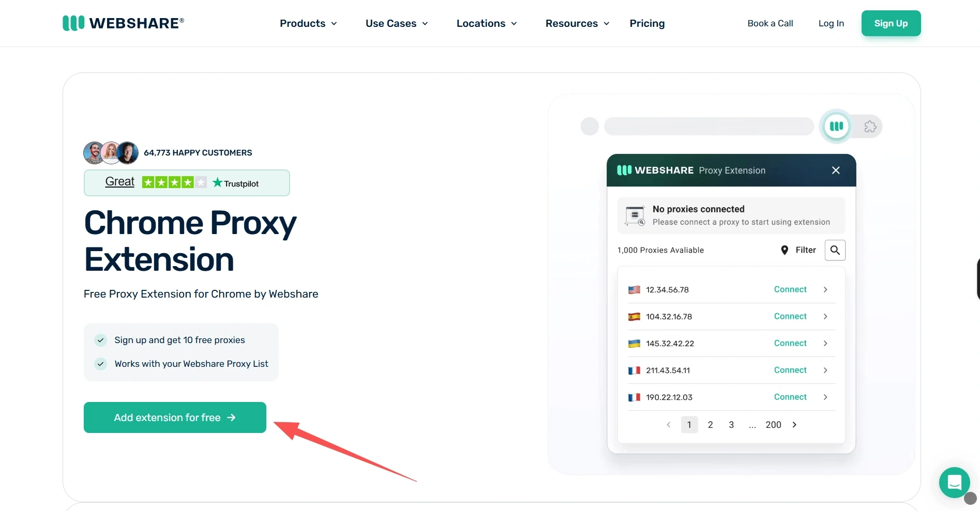Click the puzzle piece extensions icon
Screen dimensions: 980x511
tap(870, 126)
